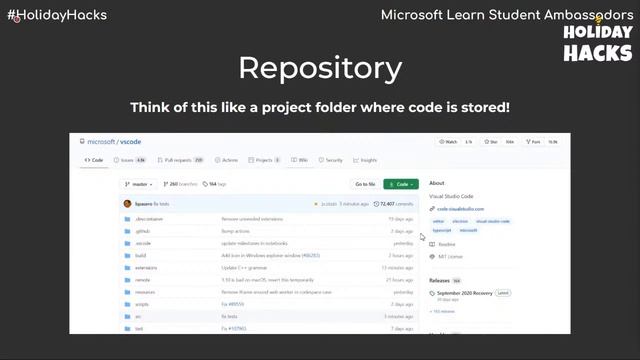Click the Watch button
This screenshot has height=360, width=640.
pos(448,142)
